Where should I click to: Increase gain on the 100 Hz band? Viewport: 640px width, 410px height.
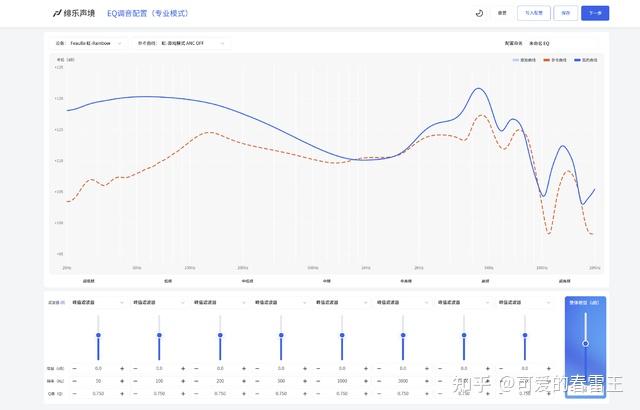(183, 368)
